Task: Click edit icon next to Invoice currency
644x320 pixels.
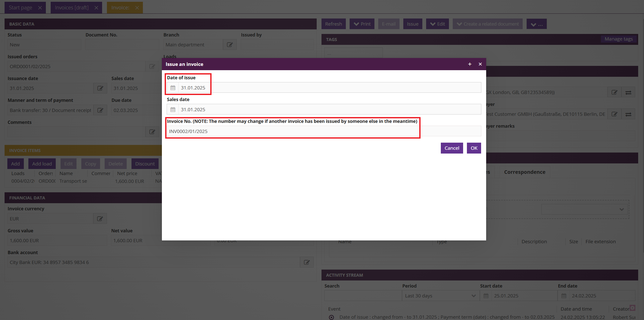Action: click(100, 219)
